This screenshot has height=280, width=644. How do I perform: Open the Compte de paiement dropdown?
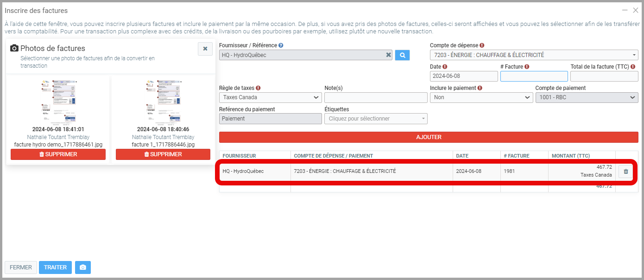[586, 98]
